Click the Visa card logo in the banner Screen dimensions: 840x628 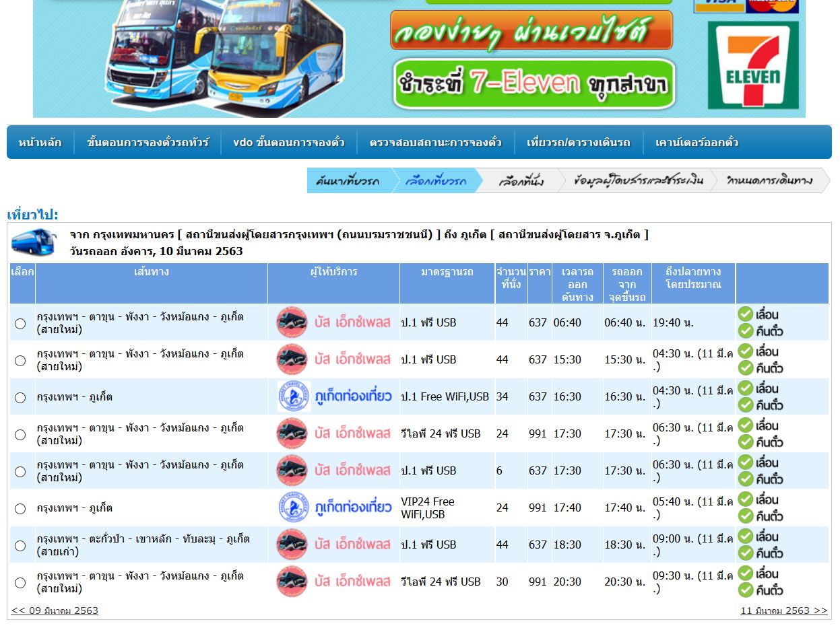coord(719,6)
